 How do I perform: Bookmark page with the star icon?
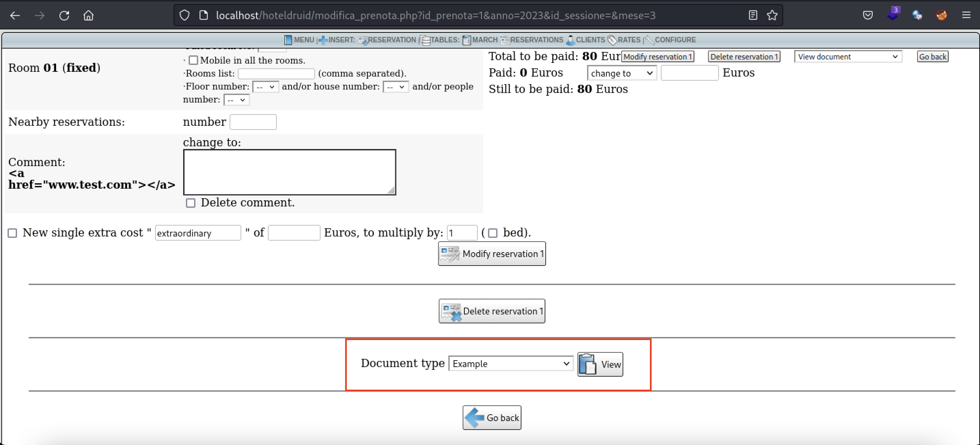[772, 15]
